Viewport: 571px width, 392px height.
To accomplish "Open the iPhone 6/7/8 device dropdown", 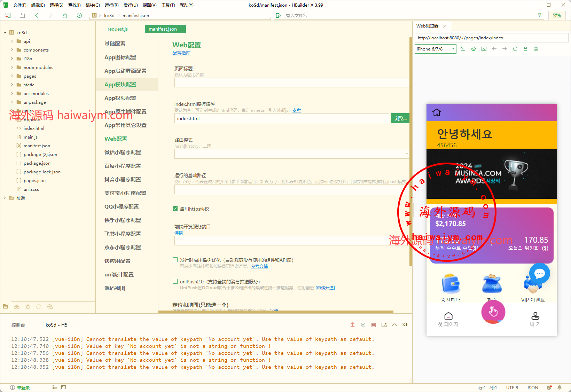I will coord(435,49).
